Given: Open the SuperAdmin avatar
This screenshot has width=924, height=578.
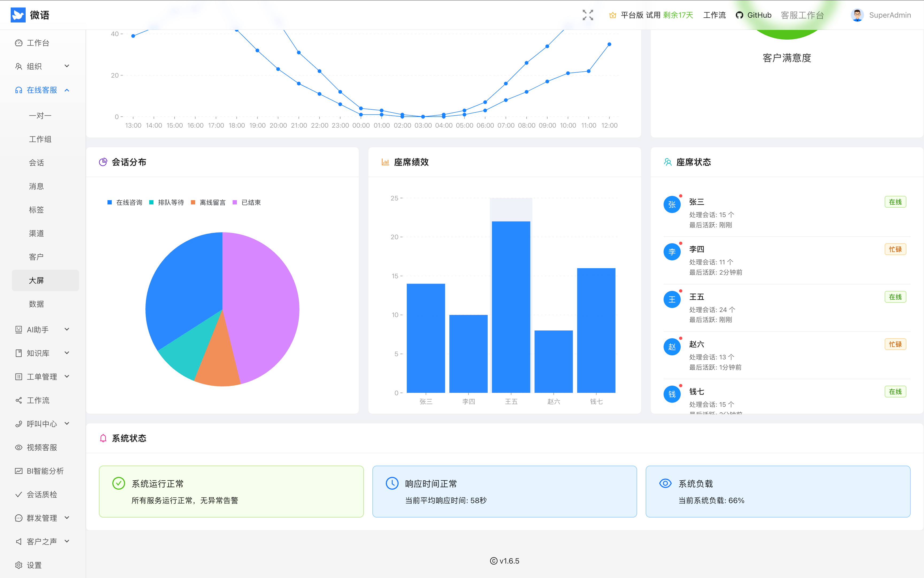Looking at the screenshot, I should (857, 15).
